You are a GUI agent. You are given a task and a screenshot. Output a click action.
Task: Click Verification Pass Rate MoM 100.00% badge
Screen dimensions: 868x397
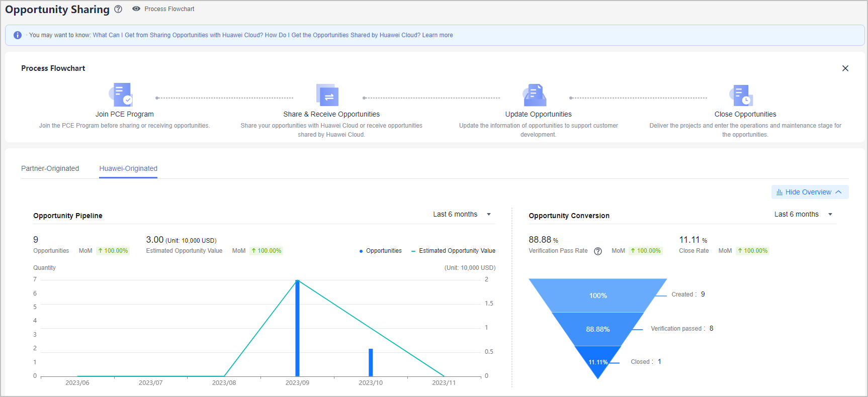pos(646,251)
